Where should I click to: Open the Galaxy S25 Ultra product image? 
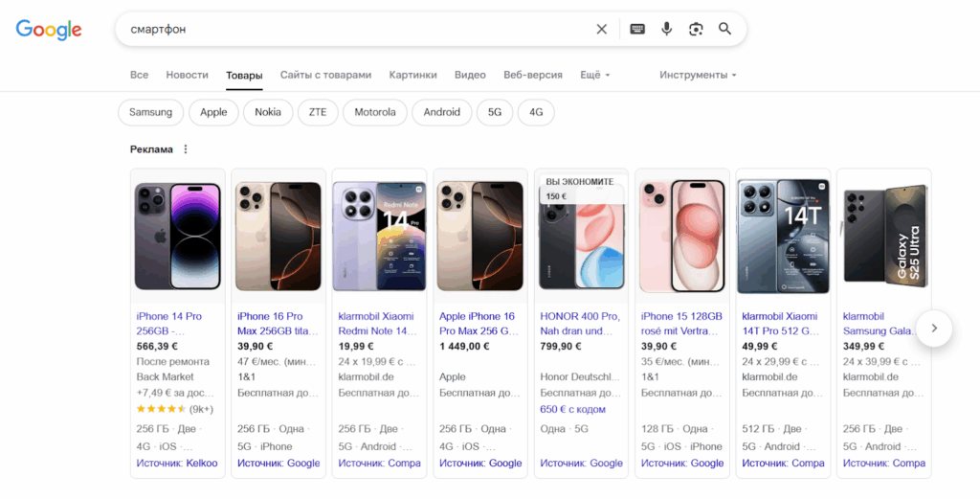click(x=883, y=236)
